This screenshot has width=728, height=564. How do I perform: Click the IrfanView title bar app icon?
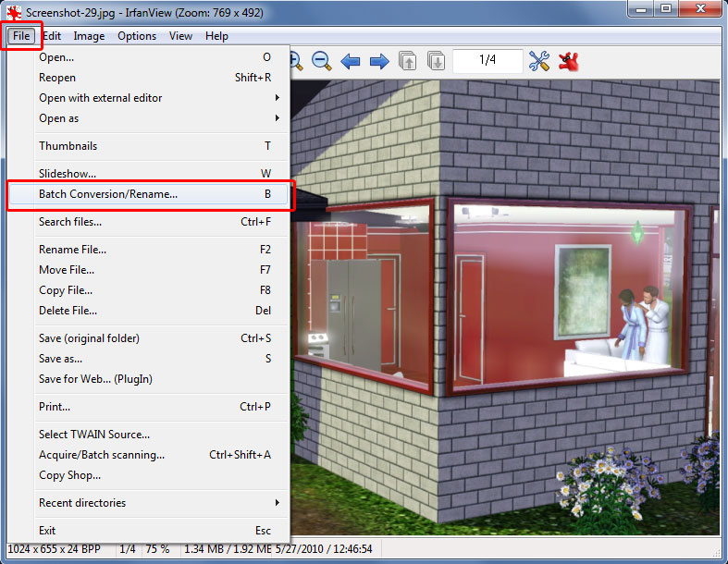pos(14,10)
